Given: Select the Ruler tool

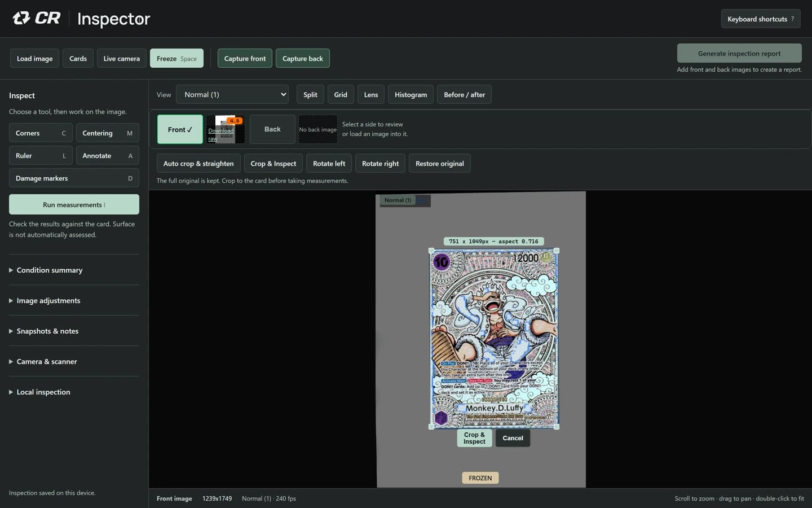Looking at the screenshot, I should point(41,156).
